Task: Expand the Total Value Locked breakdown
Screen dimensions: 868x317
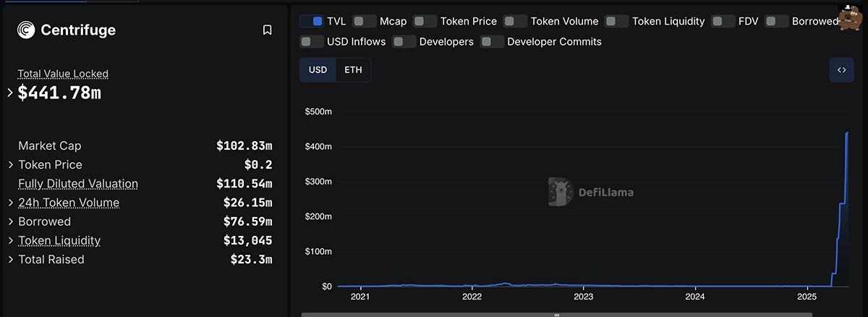Action: click(x=10, y=93)
